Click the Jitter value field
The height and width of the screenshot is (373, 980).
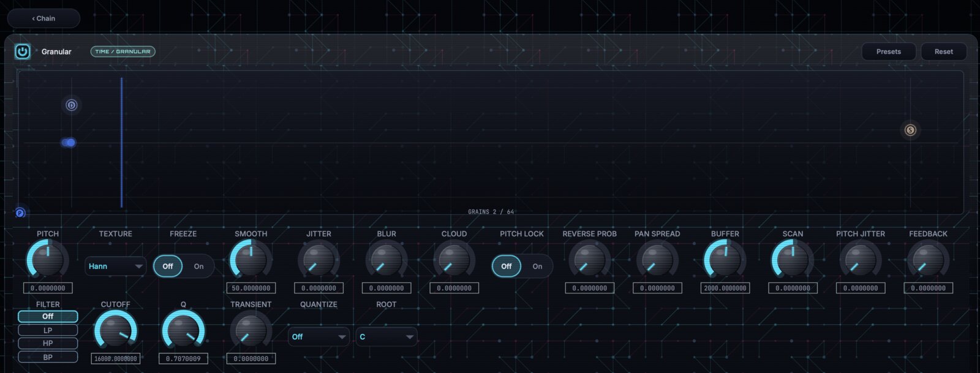318,288
